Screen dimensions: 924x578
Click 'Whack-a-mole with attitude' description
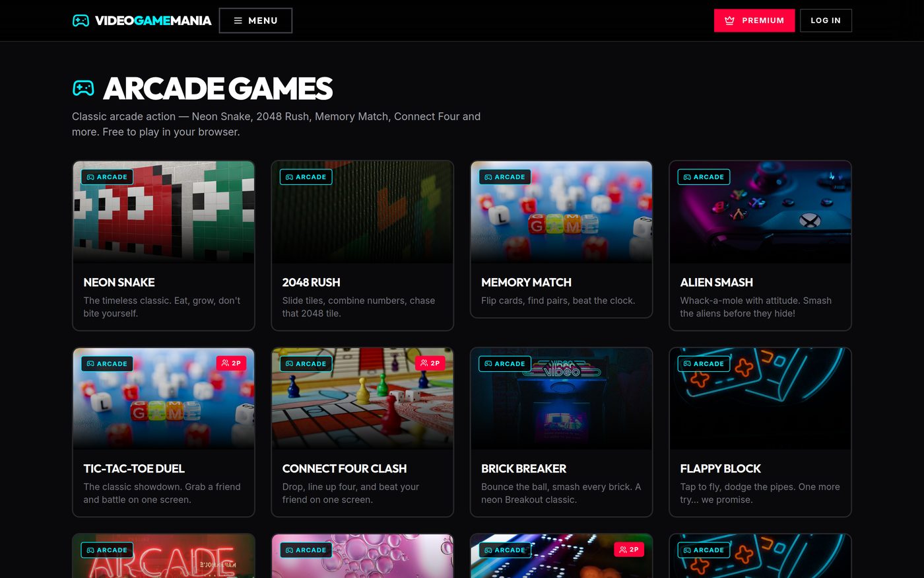756,307
